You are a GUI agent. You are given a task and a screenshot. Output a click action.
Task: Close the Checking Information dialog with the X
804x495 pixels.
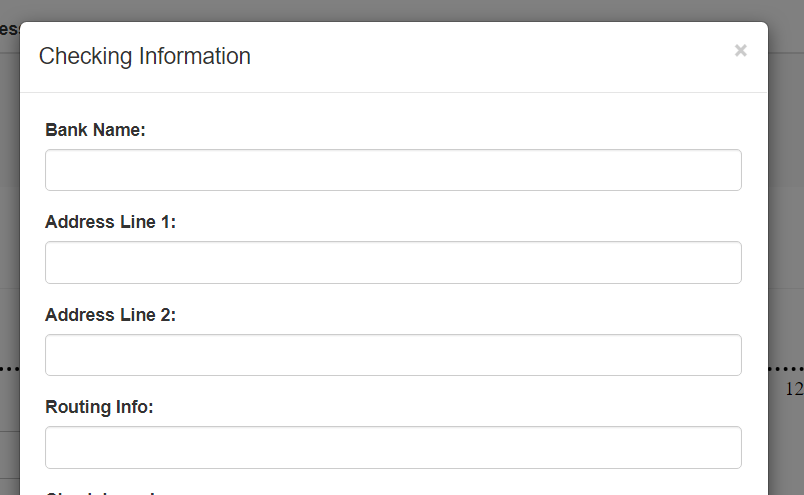click(740, 50)
